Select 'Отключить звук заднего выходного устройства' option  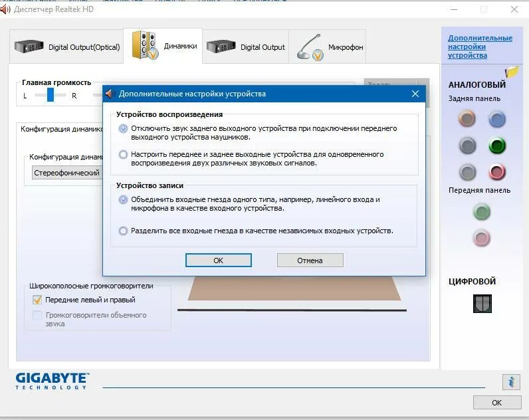[123, 128]
